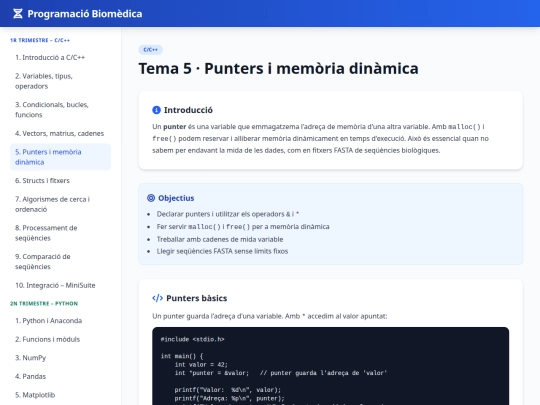Screen dimensions: 540x405
Task: Open lesson 1. Introducció a C/C++
Action: pyautogui.click(x=61, y=58)
